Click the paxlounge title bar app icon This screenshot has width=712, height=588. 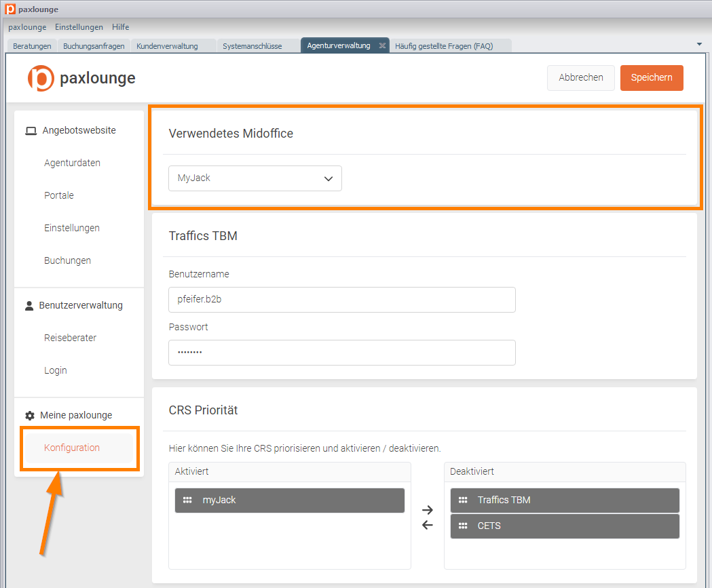coord(10,9)
